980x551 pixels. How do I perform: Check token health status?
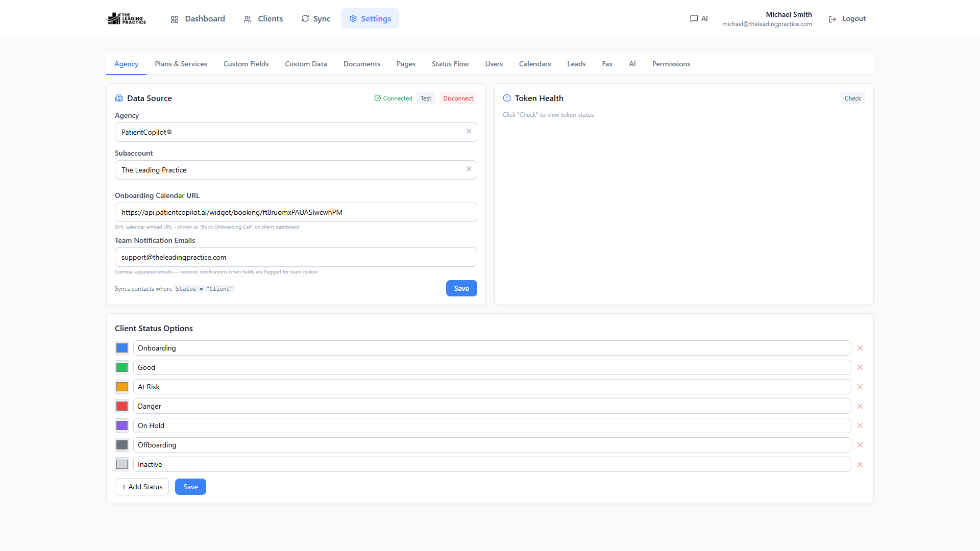click(x=852, y=98)
